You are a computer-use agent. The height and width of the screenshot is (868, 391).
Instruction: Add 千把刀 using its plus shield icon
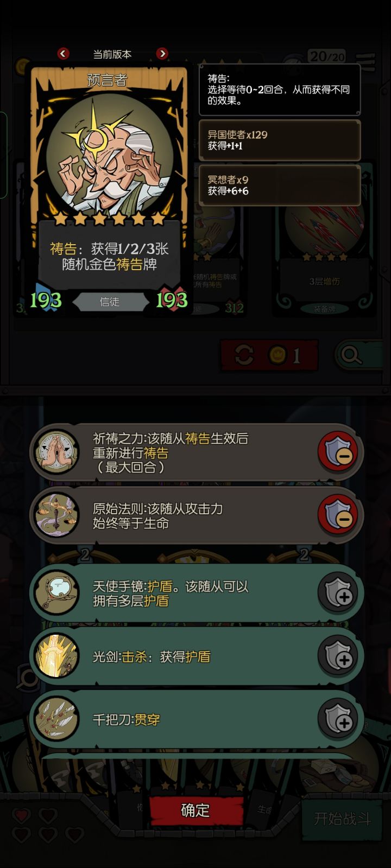point(338,719)
